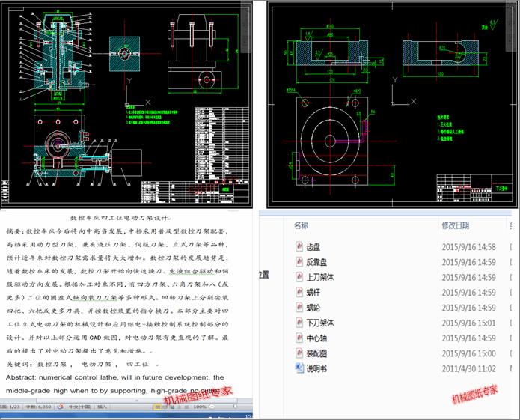Click the zoom out minus button
The width and height of the screenshot is (520, 420).
[212, 407]
